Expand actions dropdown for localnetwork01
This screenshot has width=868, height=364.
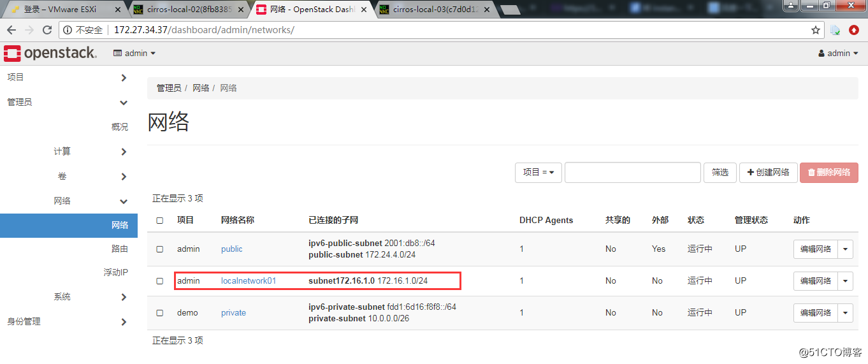[x=846, y=281]
